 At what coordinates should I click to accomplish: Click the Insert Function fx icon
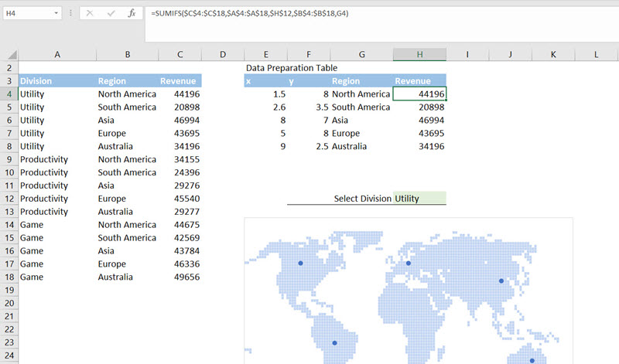(x=132, y=13)
